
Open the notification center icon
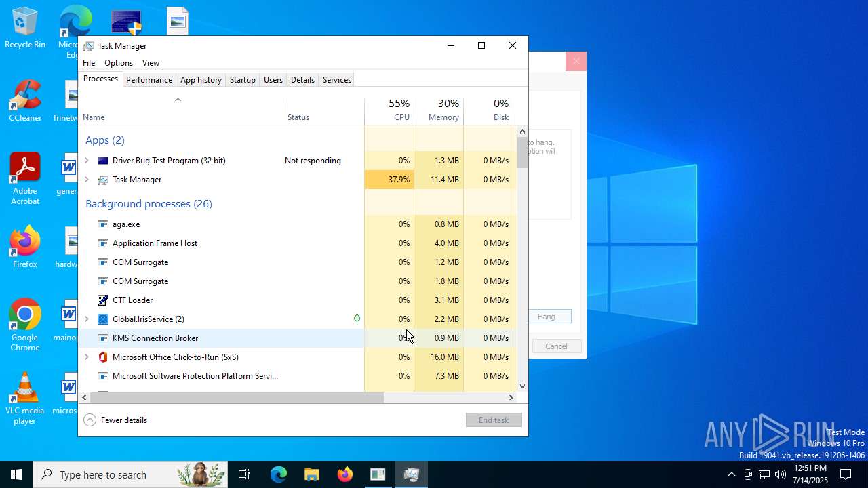click(846, 474)
